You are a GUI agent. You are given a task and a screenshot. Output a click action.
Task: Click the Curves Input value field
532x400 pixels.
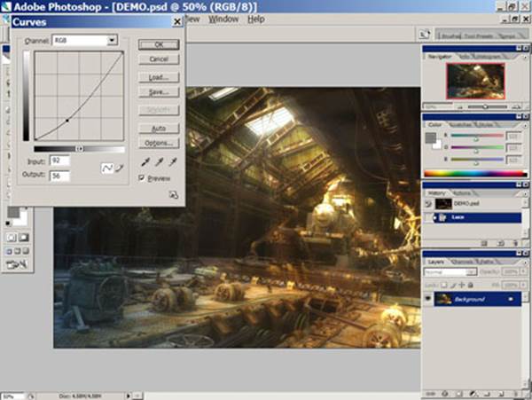tap(59, 161)
